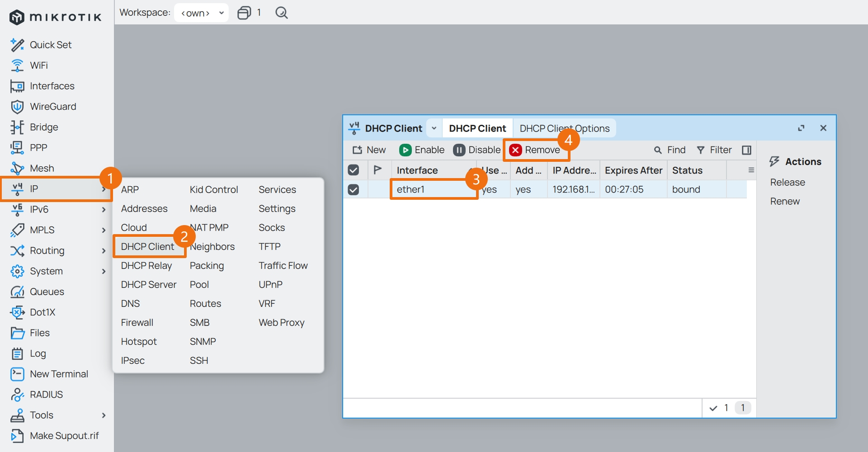The image size is (868, 452).
Task: Open the Queues sidebar icon
Action: click(17, 292)
